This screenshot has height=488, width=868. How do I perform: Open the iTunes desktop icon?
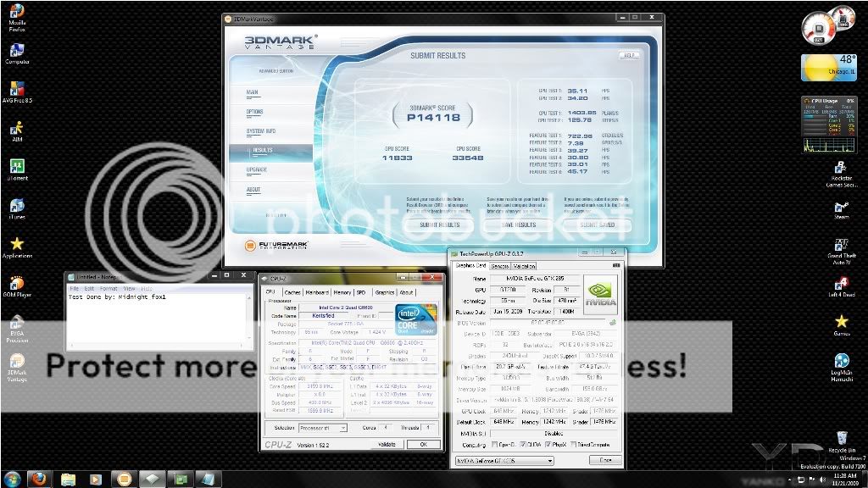click(16, 206)
